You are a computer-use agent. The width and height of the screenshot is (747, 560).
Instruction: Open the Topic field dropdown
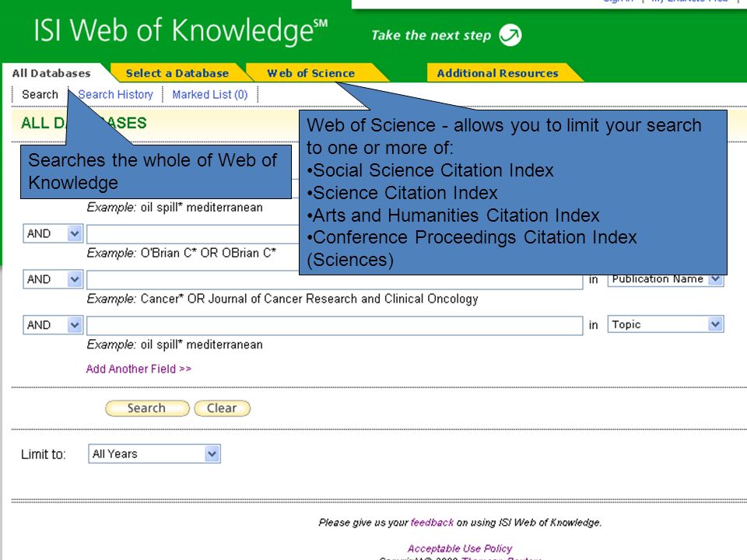[665, 324]
